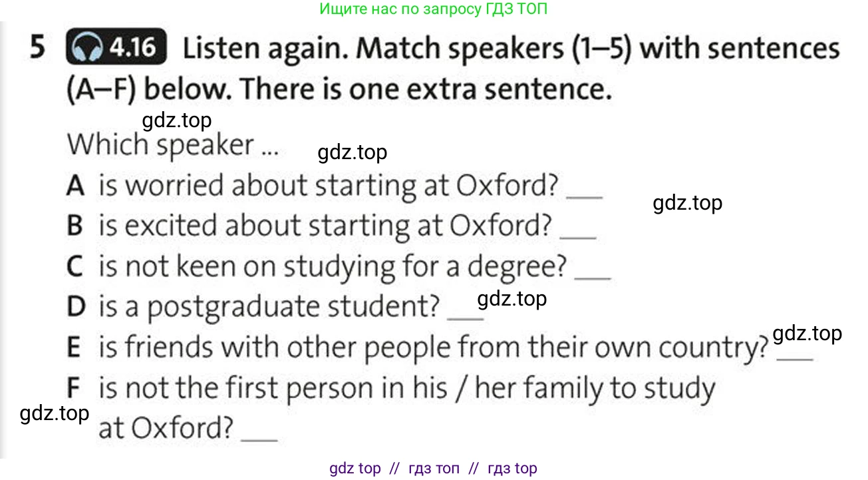The image size is (868, 480).
Task: Click the exercise number 5
Action: [x=38, y=49]
